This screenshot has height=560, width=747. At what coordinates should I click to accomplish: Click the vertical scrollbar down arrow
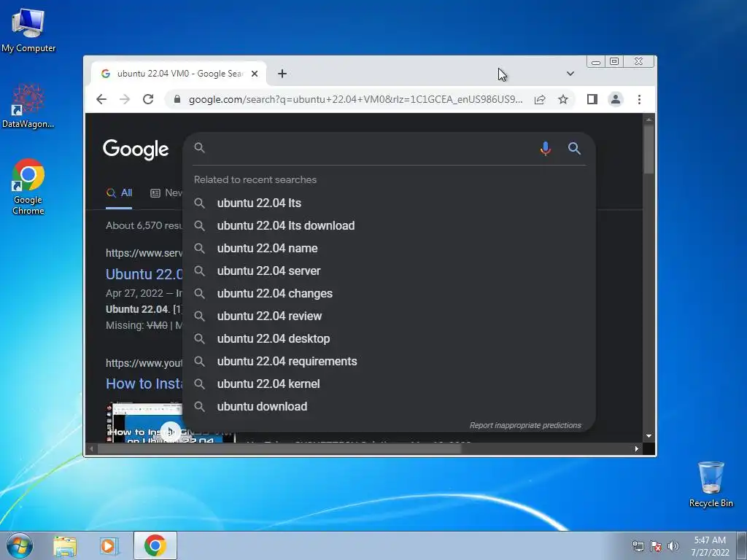coord(649,436)
